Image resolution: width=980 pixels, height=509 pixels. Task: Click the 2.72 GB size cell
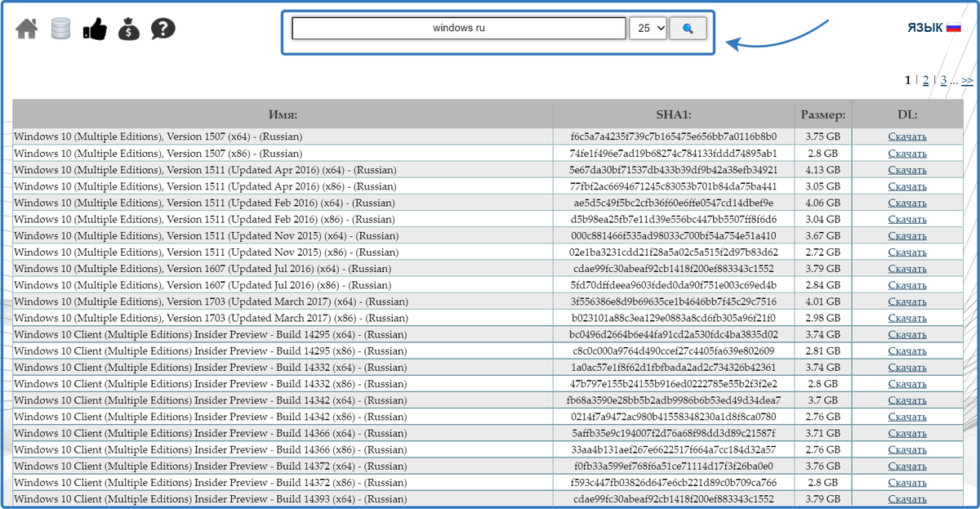point(823,252)
